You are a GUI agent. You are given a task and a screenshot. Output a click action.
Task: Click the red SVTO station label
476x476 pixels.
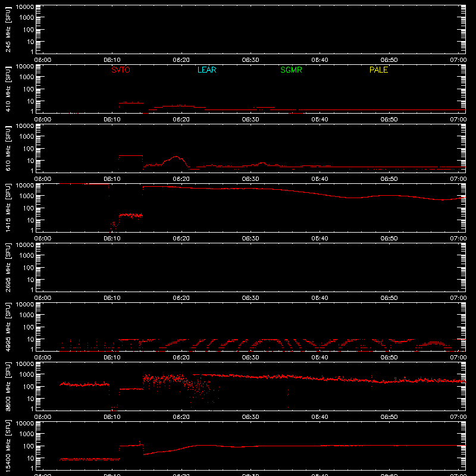coord(121,70)
